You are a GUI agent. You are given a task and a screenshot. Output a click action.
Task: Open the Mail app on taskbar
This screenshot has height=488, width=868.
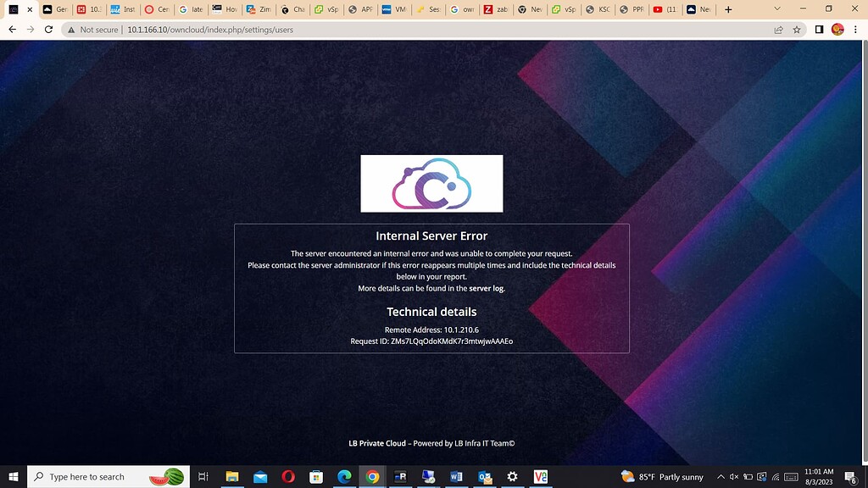(260, 476)
